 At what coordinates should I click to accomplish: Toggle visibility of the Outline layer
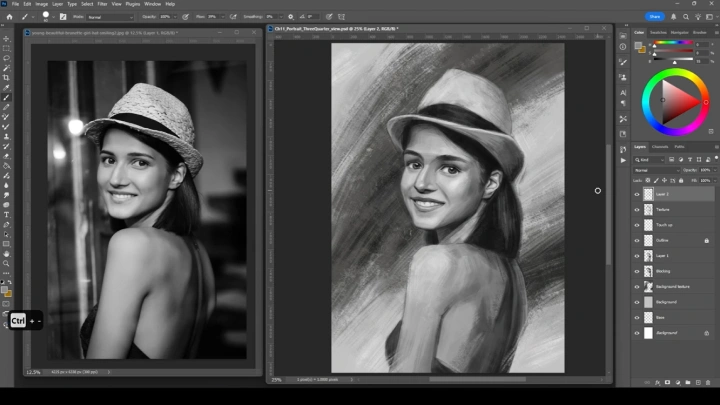tap(637, 240)
